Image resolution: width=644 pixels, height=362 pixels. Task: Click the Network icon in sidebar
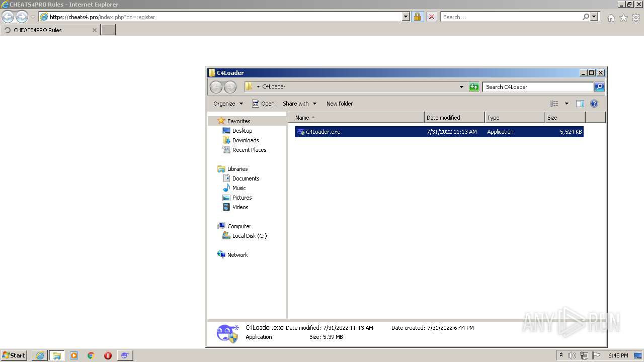point(221,255)
